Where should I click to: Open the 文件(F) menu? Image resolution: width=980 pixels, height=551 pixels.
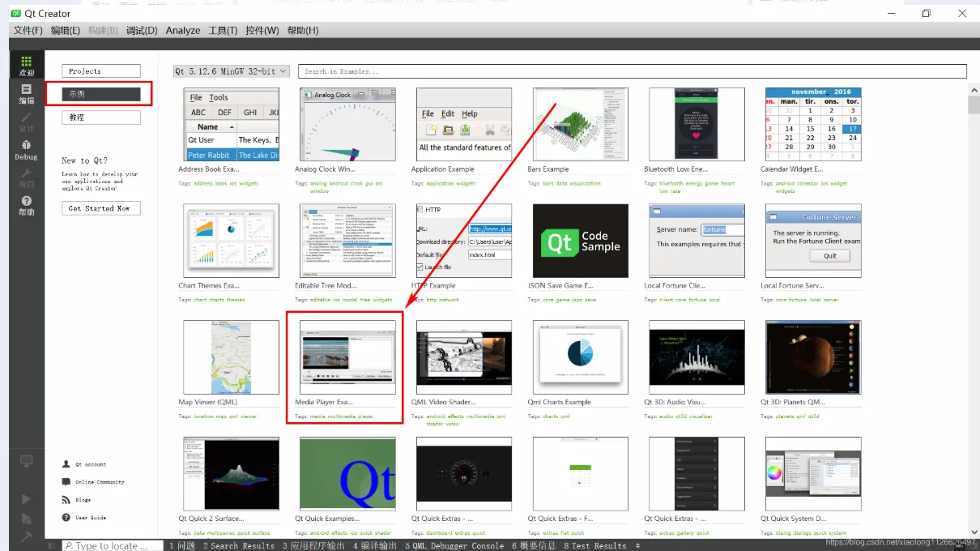coord(28,30)
